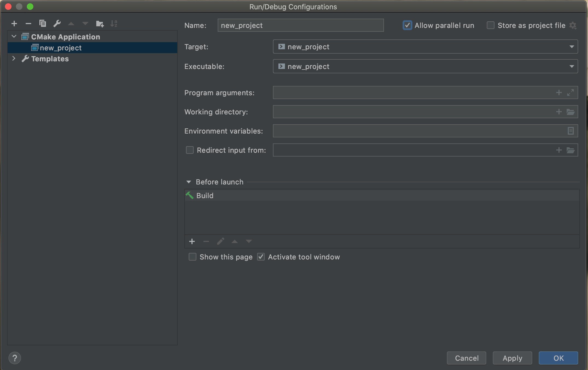Add a new run configuration with plus icon
The width and height of the screenshot is (588, 370).
(14, 24)
